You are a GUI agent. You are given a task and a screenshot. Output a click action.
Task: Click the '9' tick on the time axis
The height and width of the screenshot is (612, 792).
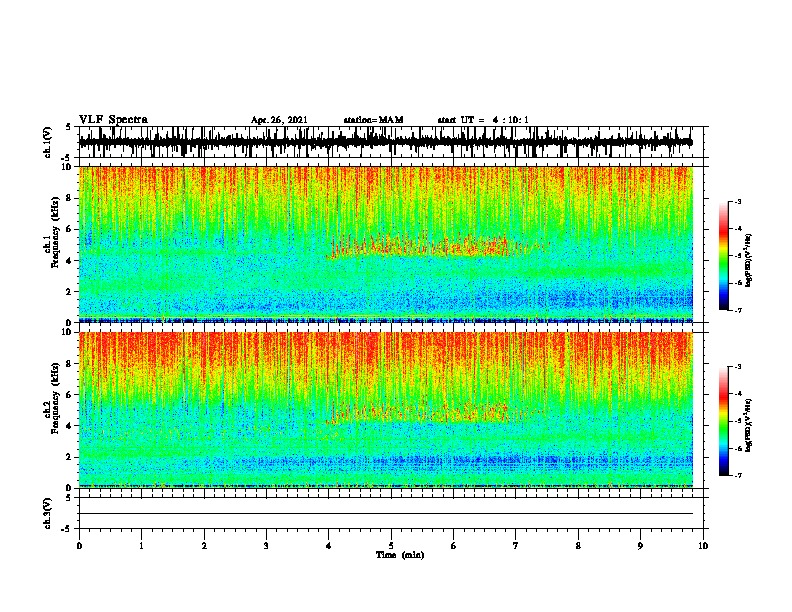pos(640,546)
